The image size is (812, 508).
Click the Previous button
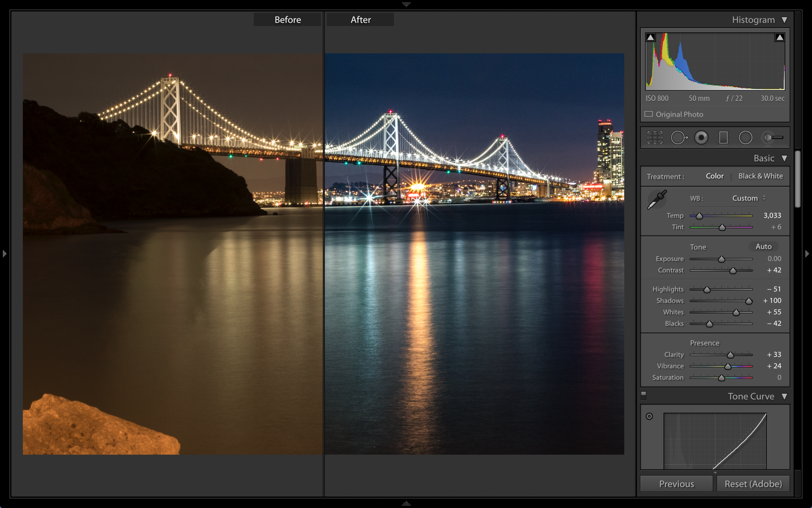click(x=676, y=484)
